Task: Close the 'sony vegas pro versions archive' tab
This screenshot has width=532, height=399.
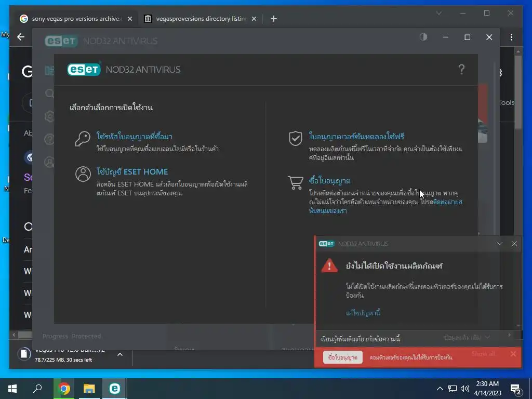Action: (129, 19)
